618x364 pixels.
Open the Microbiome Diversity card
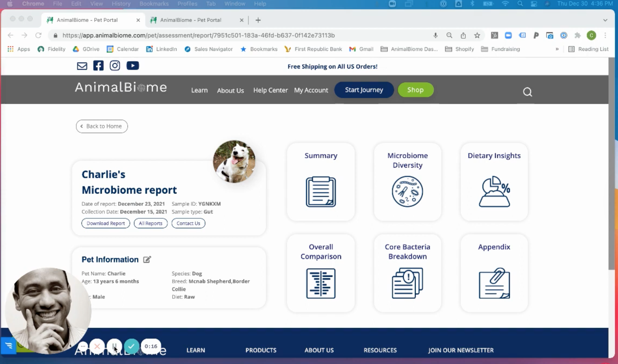pyautogui.click(x=407, y=182)
